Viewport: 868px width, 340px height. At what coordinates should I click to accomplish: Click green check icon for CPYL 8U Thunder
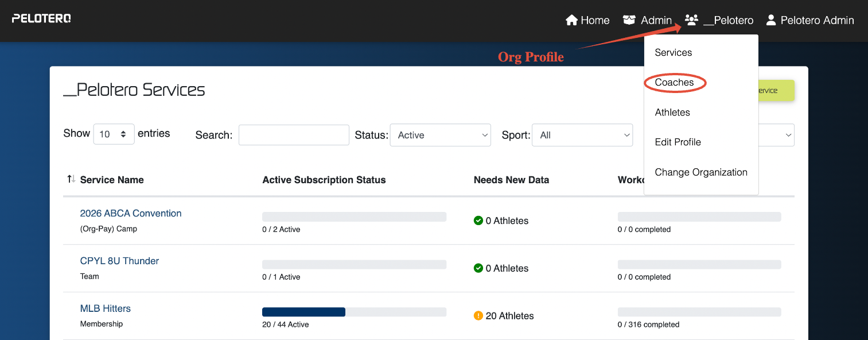478,268
